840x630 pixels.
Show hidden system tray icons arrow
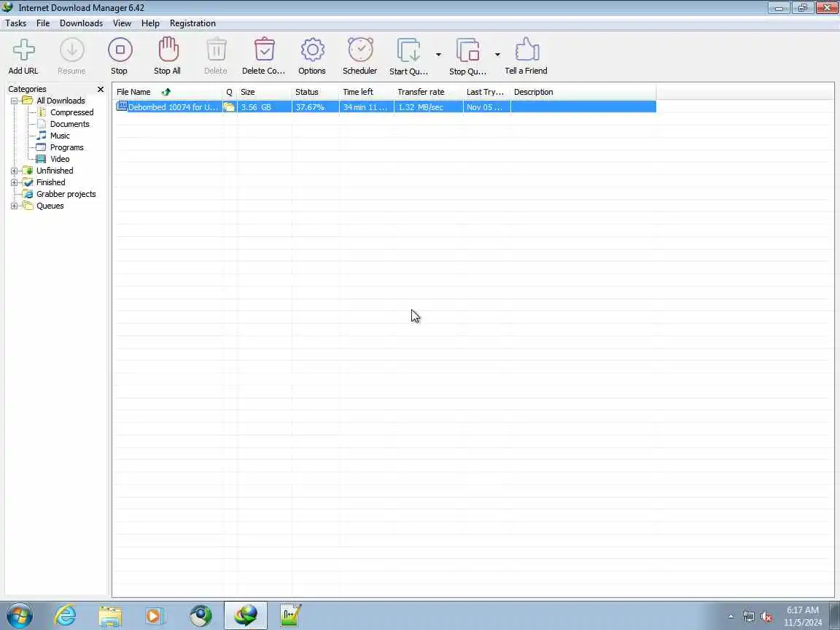731,617
